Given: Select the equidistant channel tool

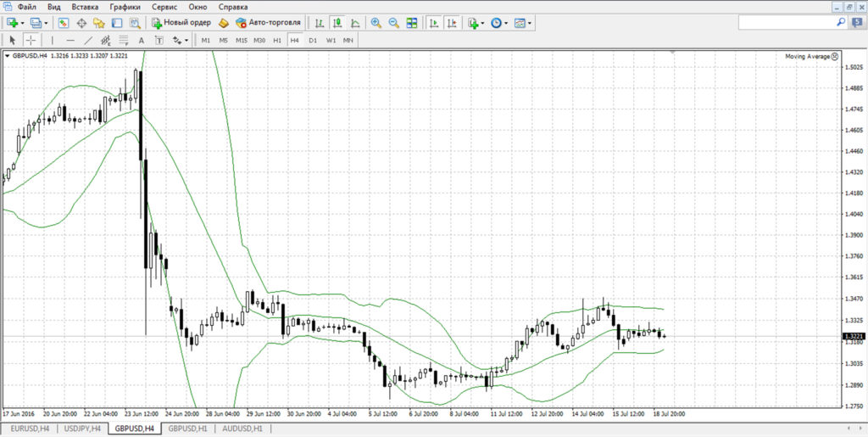Looking at the screenshot, I should click(106, 40).
